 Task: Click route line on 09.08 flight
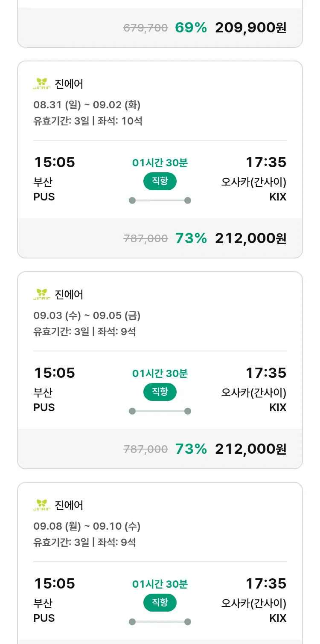point(160,622)
